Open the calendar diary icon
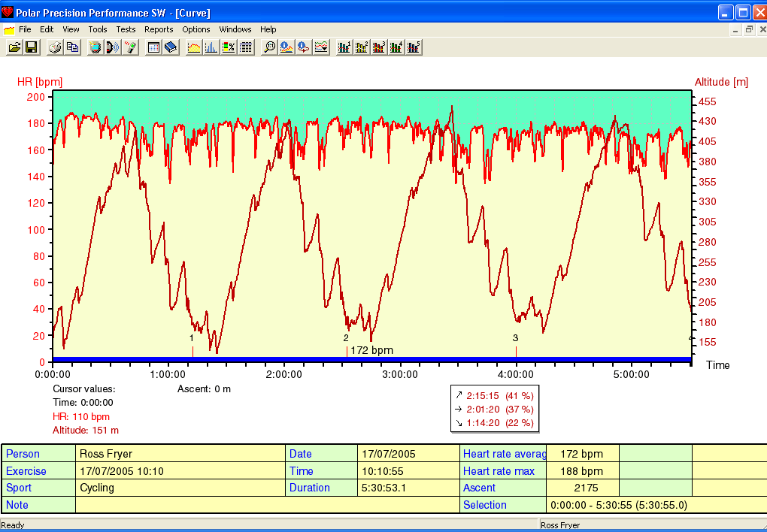 tap(153, 47)
